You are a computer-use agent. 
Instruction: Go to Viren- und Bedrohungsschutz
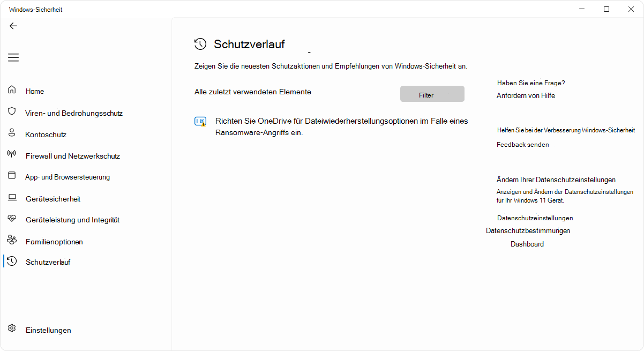click(x=74, y=113)
